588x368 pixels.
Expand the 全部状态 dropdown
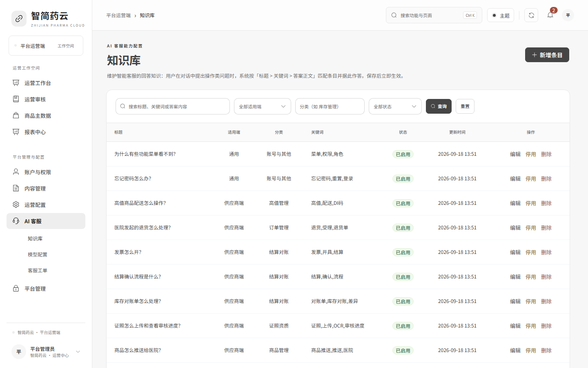coord(395,106)
